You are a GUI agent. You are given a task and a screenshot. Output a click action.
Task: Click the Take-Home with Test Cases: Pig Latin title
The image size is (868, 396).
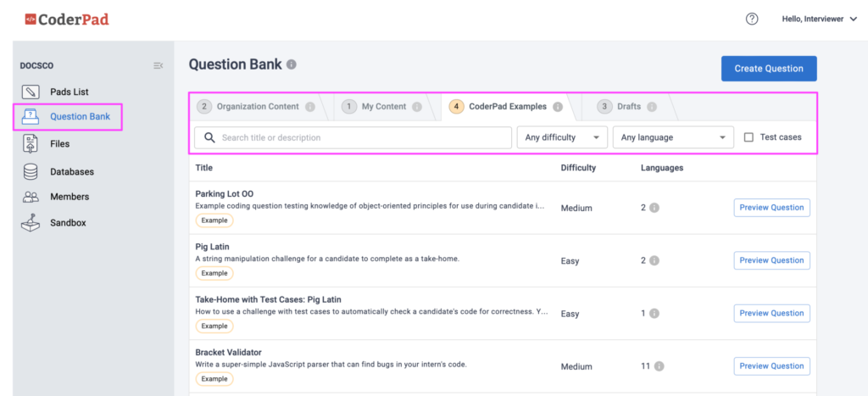point(268,299)
